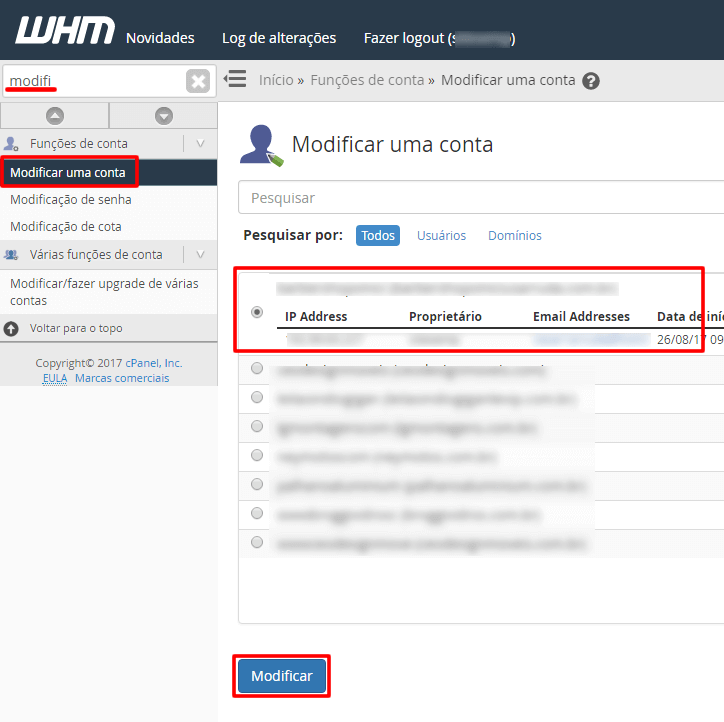Open Novidades in the top bar
Screen dimensions: 724x722
click(x=160, y=38)
